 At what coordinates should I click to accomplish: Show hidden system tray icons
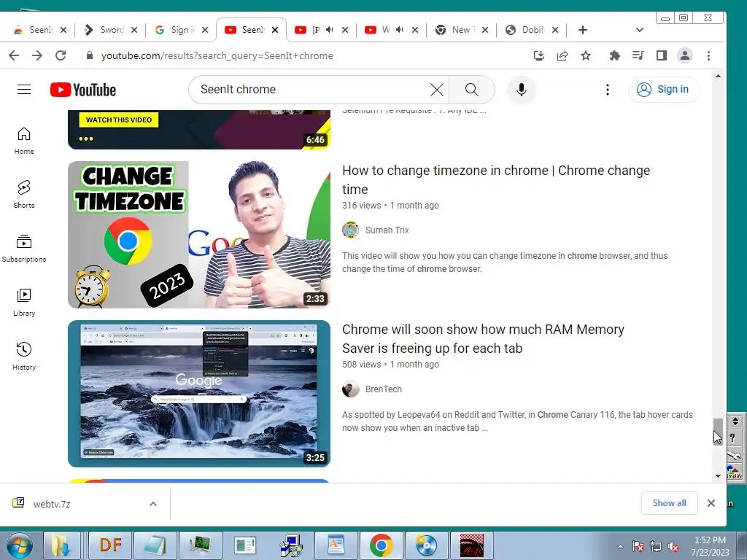point(620,546)
